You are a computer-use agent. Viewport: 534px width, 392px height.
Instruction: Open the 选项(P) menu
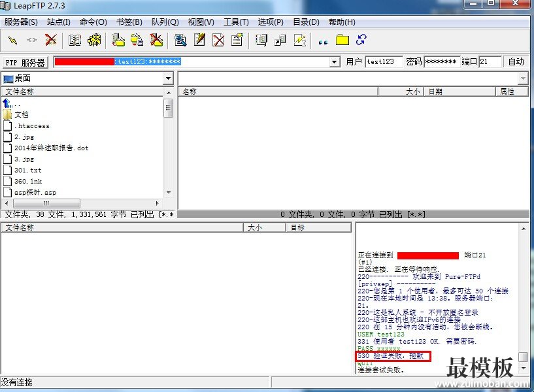[x=271, y=22]
